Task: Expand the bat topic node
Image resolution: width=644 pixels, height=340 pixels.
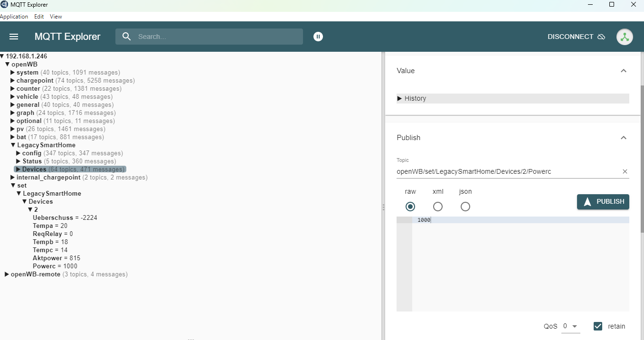Action: point(13,137)
